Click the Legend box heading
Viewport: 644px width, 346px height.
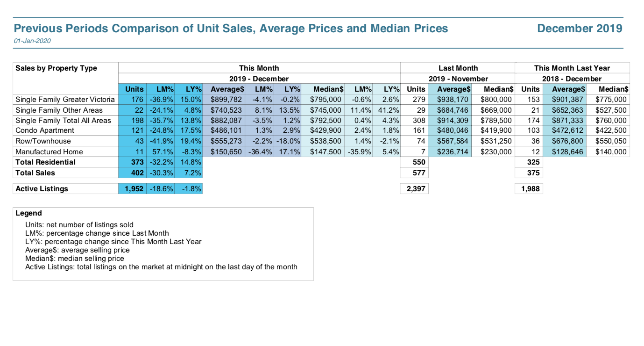coord(28,213)
